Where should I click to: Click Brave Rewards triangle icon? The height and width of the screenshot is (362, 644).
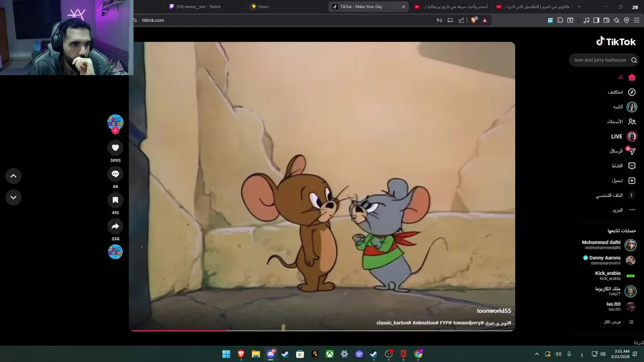click(485, 20)
